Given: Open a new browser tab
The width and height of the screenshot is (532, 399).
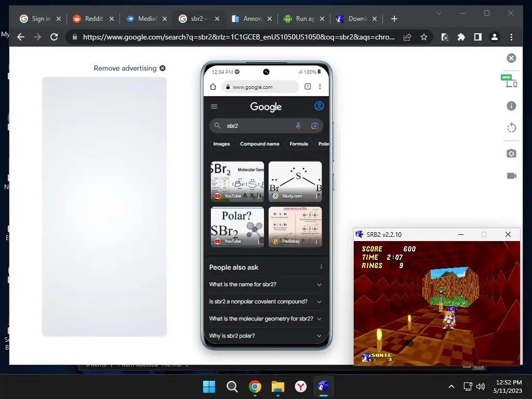Looking at the screenshot, I should (394, 19).
